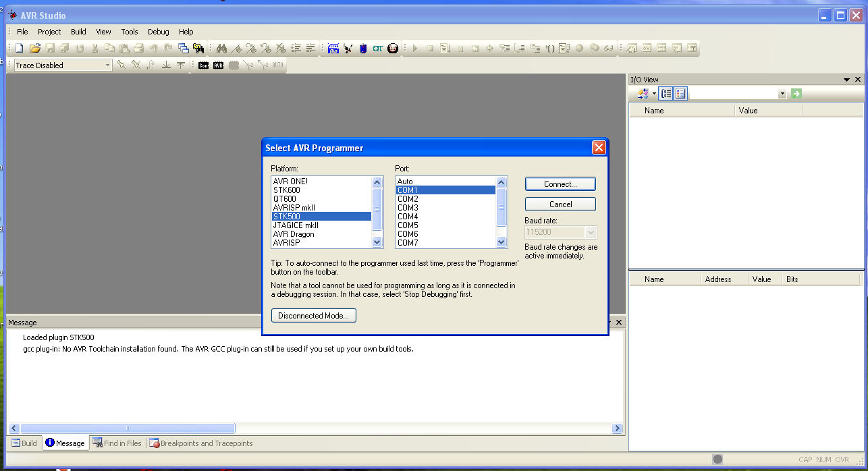Viewport: 868px width, 471px height.
Task: Toggle I/O View flat list mode
Action: 680,94
